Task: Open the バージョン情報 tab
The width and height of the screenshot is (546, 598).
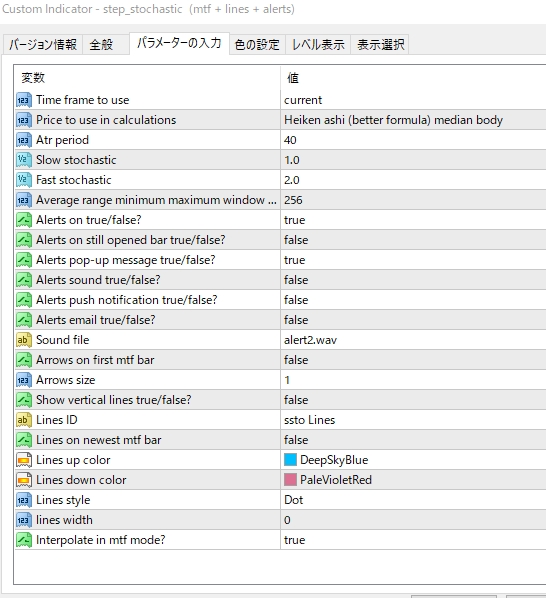Action: (43, 45)
